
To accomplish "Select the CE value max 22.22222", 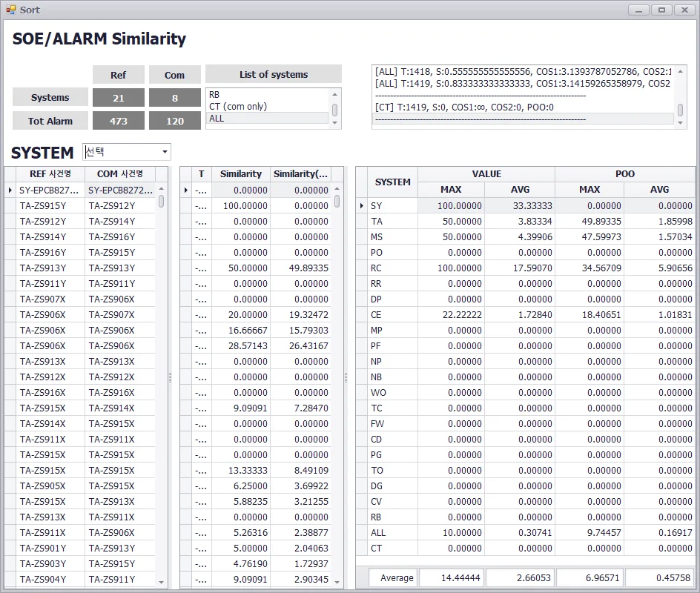I will click(451, 314).
